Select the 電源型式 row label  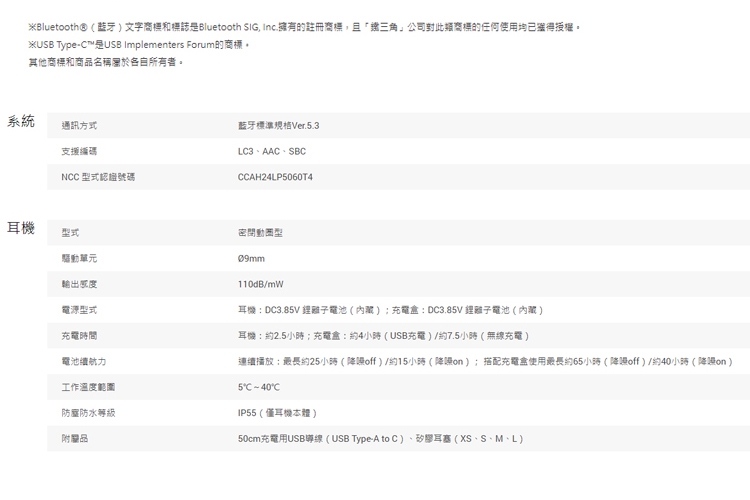[x=79, y=310]
